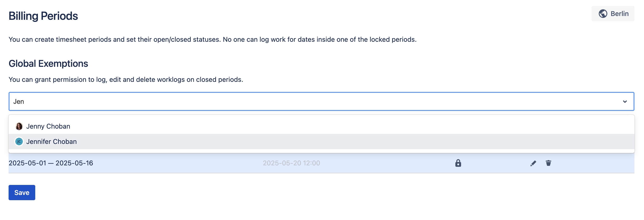Viewport: 644px width, 220px height.
Task: Click the Billing Periods heading
Action: (43, 16)
